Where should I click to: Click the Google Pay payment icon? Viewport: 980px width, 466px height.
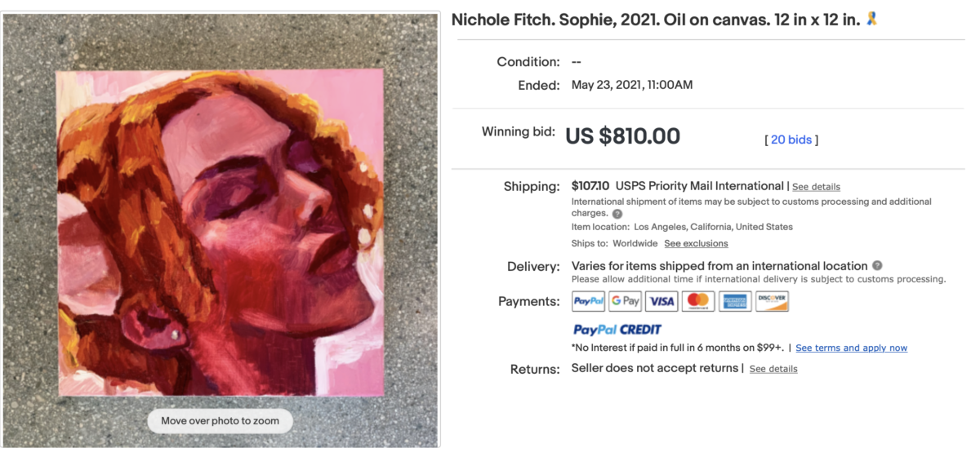pyautogui.click(x=625, y=301)
